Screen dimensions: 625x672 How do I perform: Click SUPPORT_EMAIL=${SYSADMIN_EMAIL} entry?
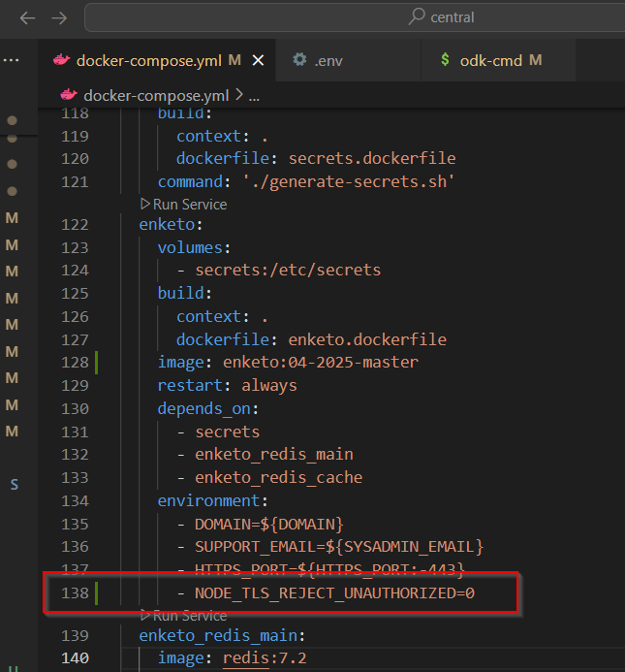point(339,547)
